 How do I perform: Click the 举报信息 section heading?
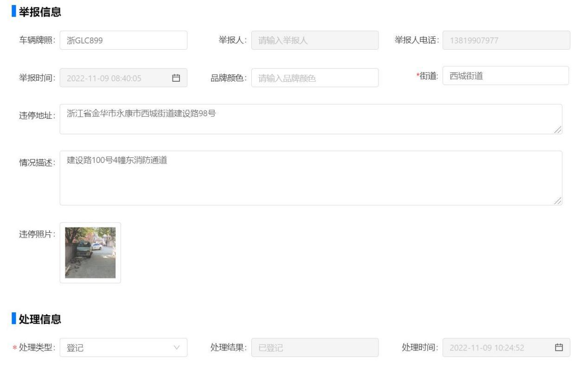point(40,12)
